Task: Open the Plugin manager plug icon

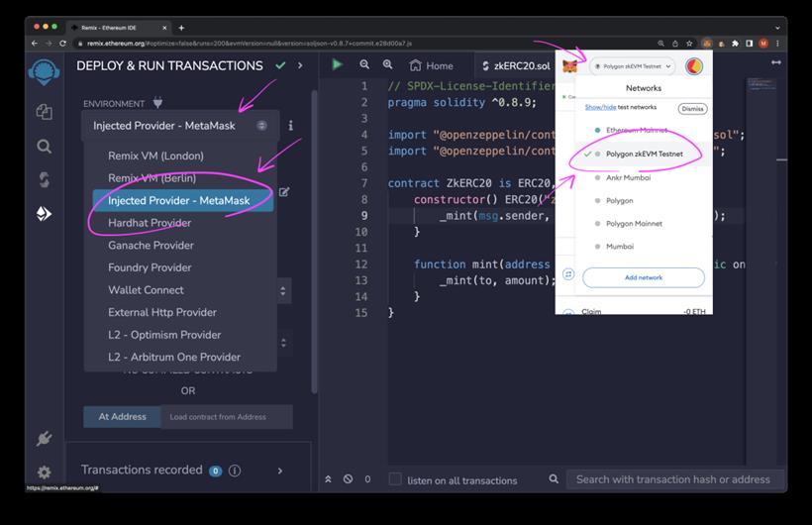Action: (44, 439)
